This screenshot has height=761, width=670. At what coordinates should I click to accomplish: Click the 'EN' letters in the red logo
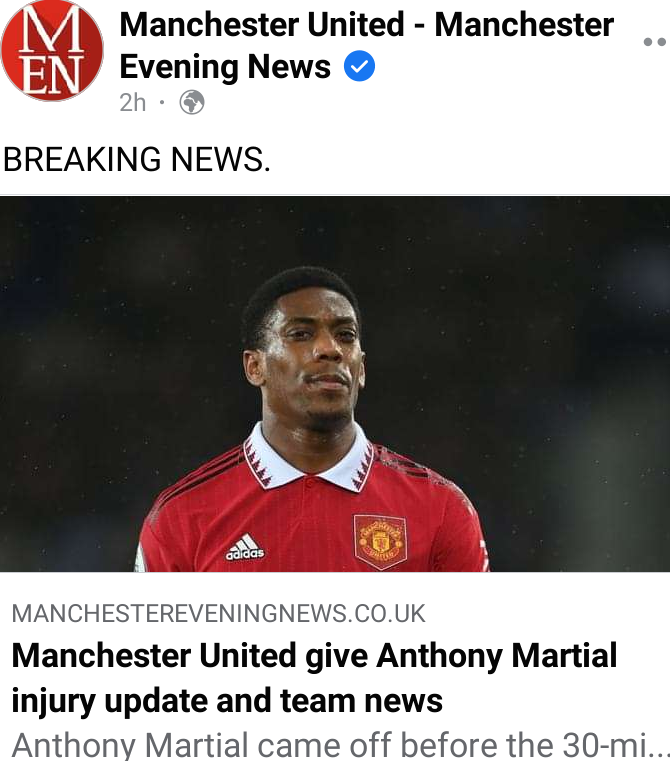(52, 74)
